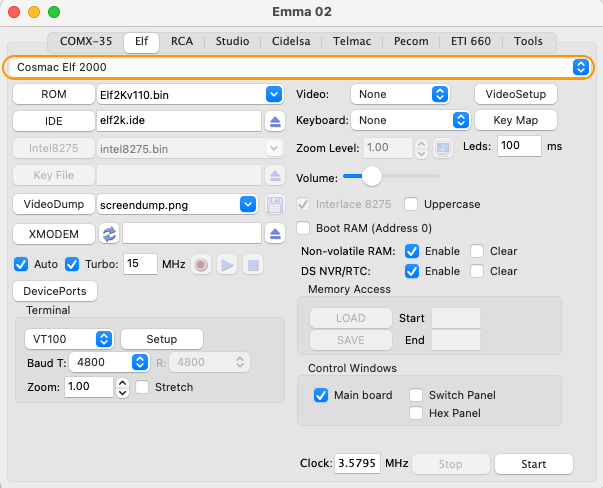
Task: Enable the Hex Panel window
Action: click(416, 413)
